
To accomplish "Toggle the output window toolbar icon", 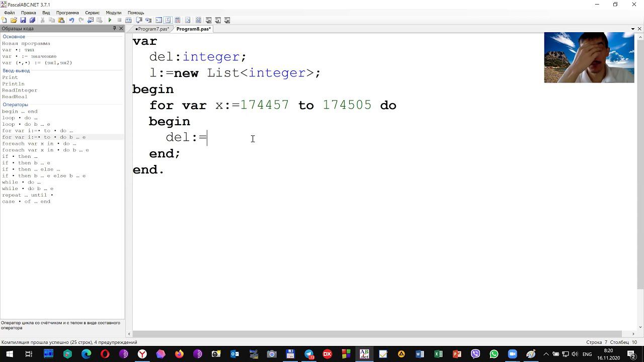I will [158, 20].
